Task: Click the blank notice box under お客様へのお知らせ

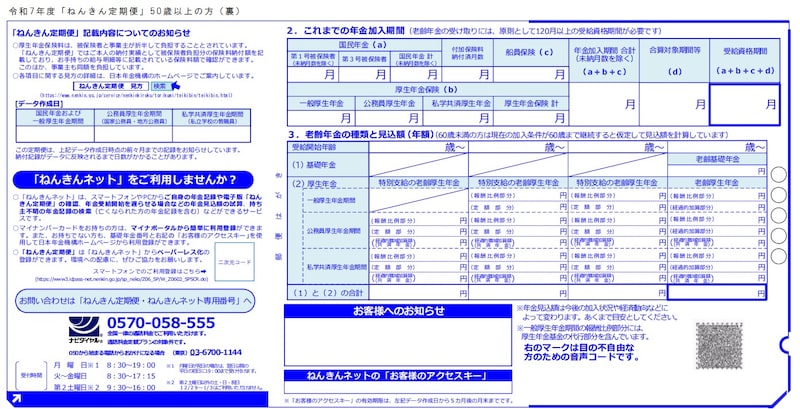Action: click(398, 342)
